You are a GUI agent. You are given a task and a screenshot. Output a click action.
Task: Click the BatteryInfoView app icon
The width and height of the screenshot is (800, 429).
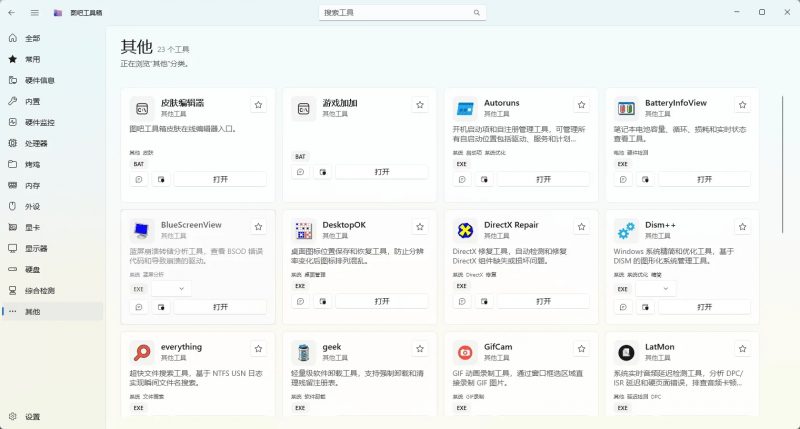(x=626, y=109)
